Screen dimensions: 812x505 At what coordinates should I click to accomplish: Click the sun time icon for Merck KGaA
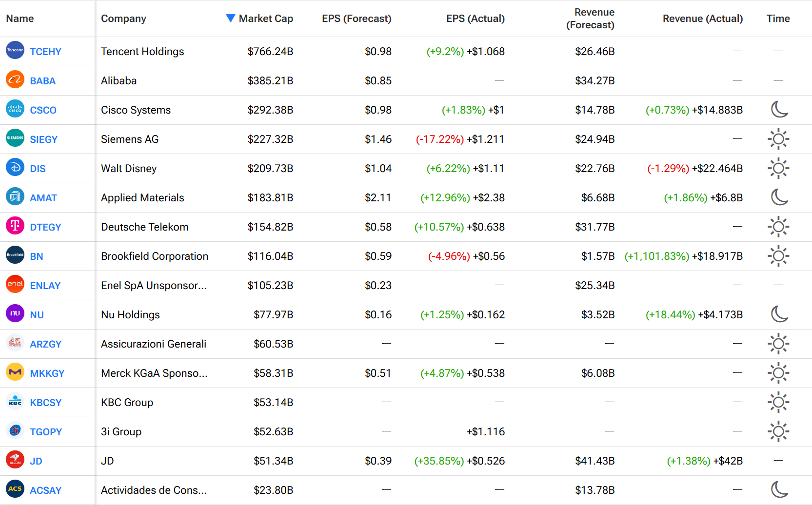(x=778, y=373)
